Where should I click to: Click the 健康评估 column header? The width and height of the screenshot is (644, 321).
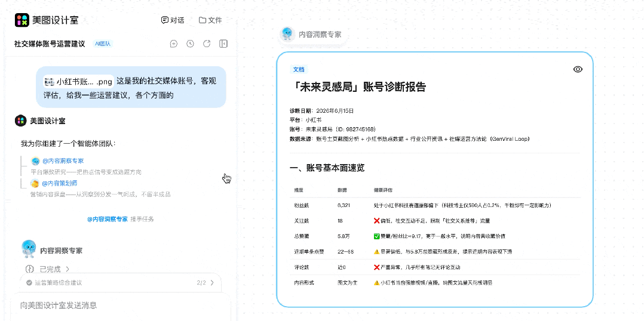(383, 190)
